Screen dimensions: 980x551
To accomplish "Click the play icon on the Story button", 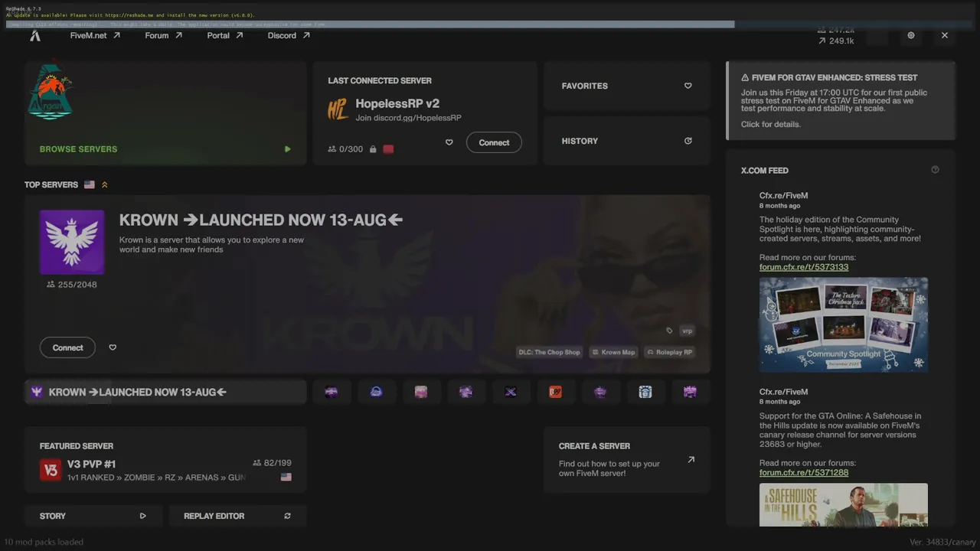I will point(142,516).
